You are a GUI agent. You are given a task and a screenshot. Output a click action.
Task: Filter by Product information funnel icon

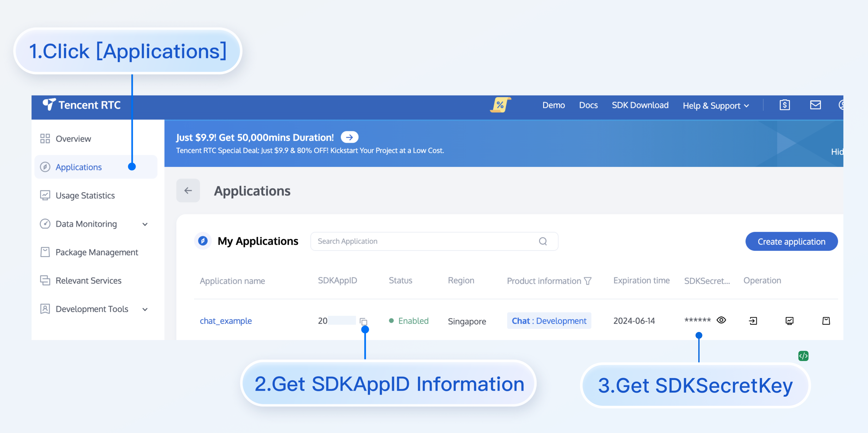pos(588,281)
